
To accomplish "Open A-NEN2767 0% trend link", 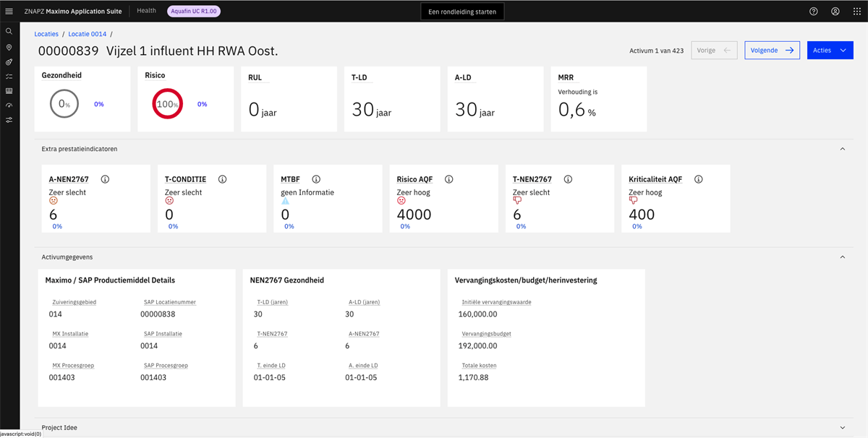I will coord(57,226).
